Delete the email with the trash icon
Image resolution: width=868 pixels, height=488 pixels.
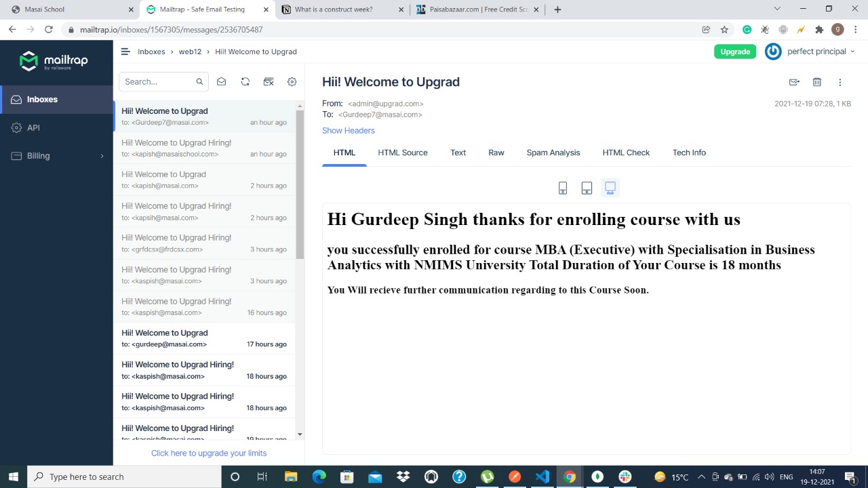(816, 81)
